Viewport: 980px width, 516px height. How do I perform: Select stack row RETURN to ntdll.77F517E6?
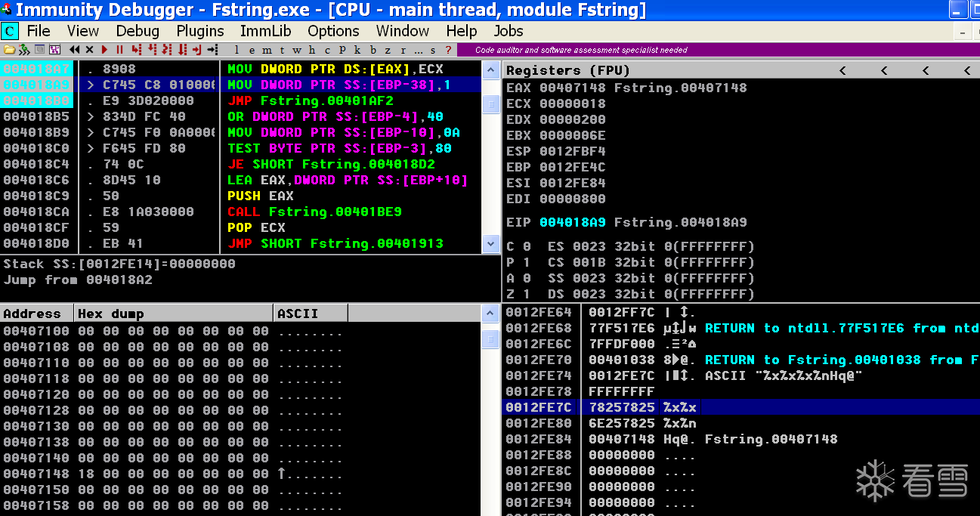pyautogui.click(x=740, y=328)
